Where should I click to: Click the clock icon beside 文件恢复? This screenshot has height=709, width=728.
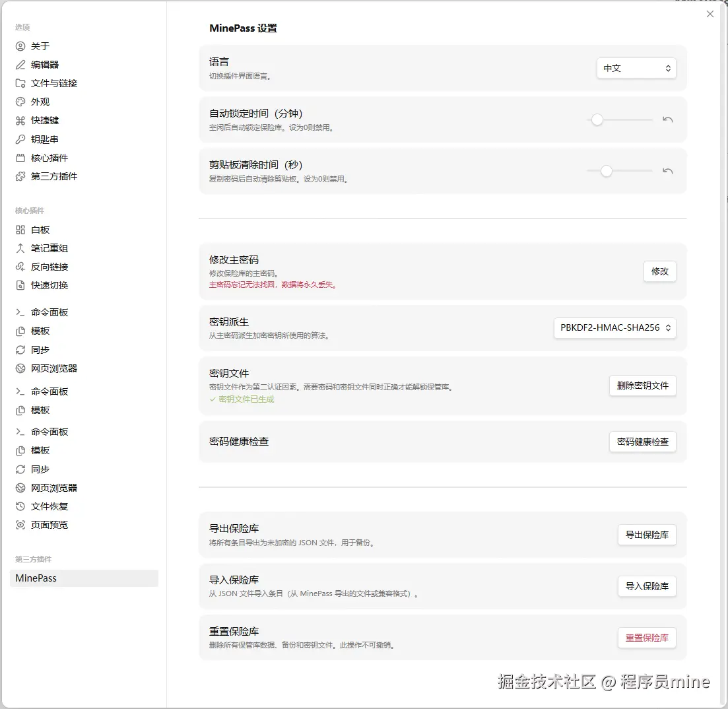pos(20,506)
